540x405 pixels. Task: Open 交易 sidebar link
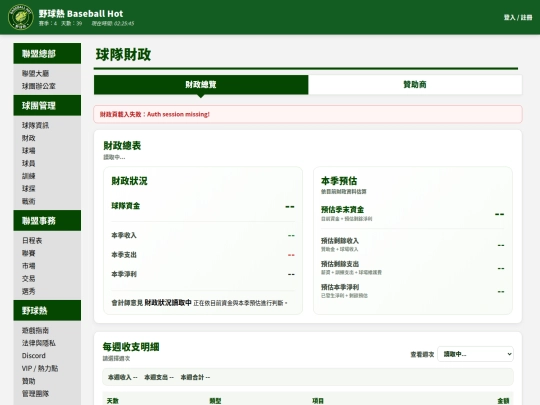coord(29,279)
